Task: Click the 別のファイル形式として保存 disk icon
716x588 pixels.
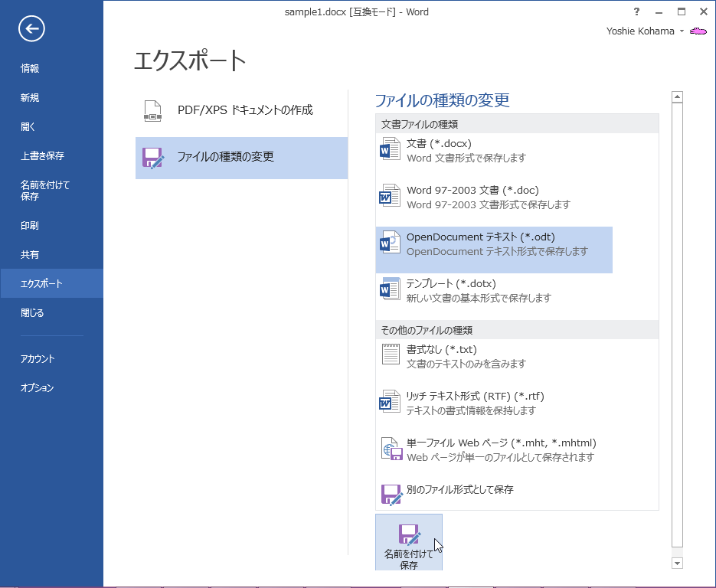Action: point(392,495)
